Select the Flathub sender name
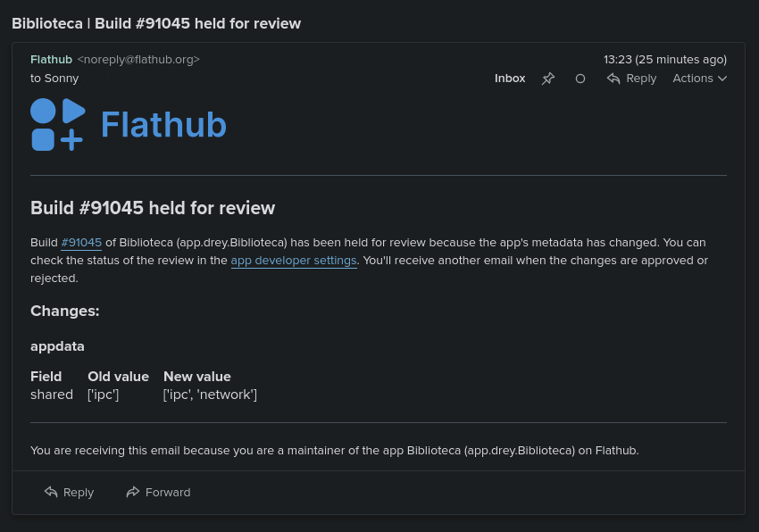Image resolution: width=759 pixels, height=532 pixels. pyautogui.click(x=51, y=60)
